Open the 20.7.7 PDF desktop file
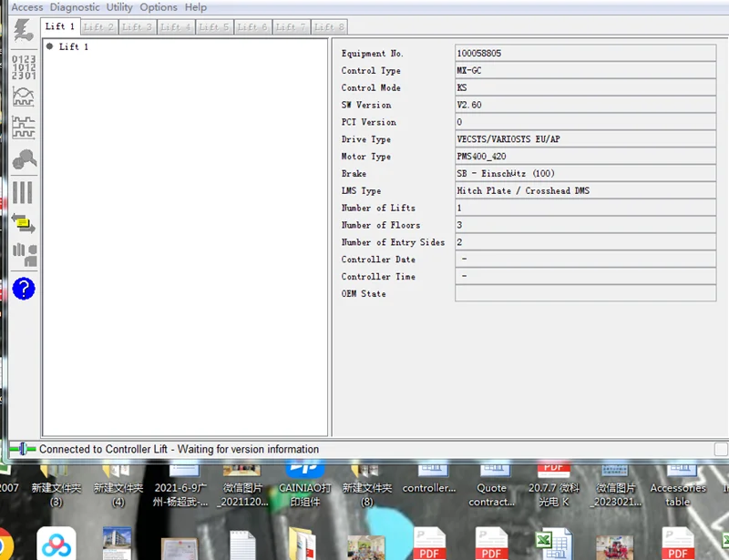This screenshot has width=729, height=560. point(554,485)
